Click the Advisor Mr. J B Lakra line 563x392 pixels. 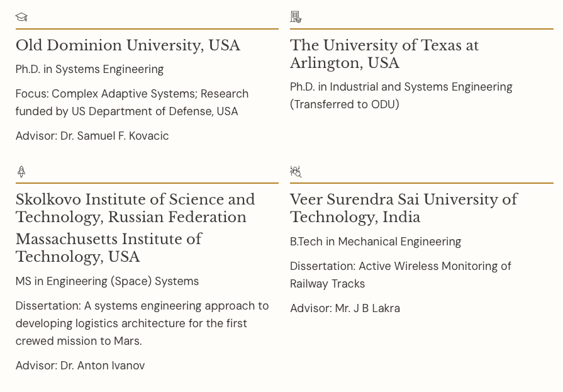345,308
